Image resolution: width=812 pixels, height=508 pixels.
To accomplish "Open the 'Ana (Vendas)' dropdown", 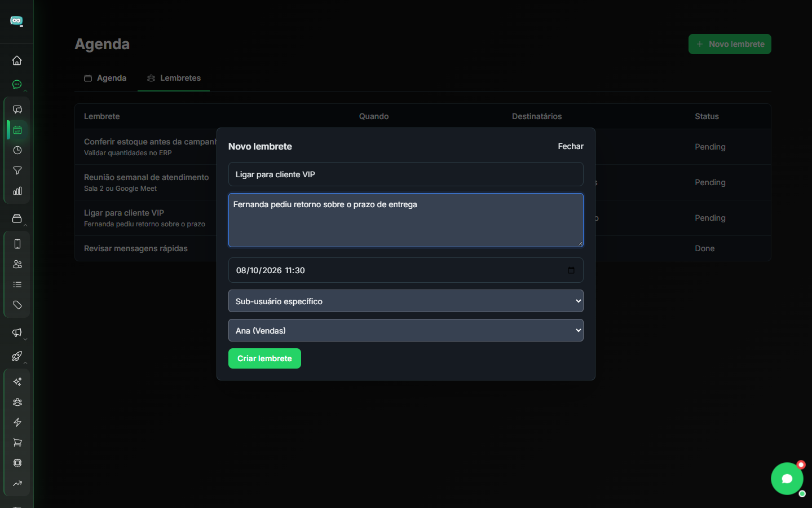I will tap(406, 330).
